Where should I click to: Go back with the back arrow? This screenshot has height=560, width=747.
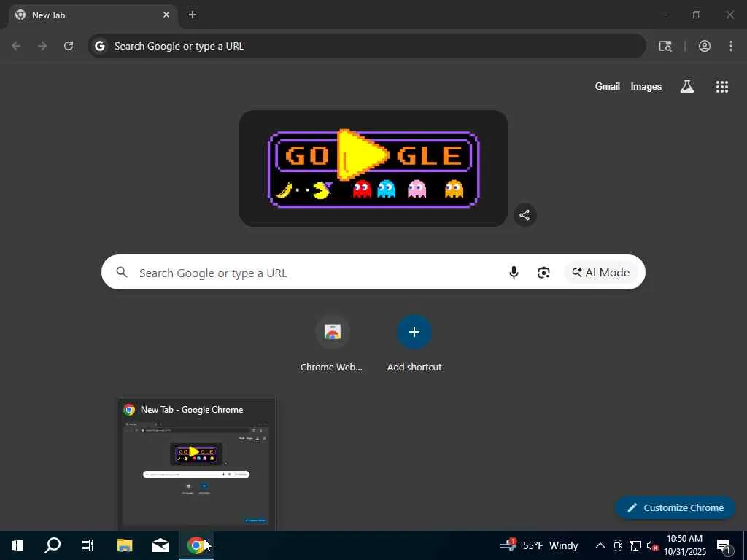[16, 46]
